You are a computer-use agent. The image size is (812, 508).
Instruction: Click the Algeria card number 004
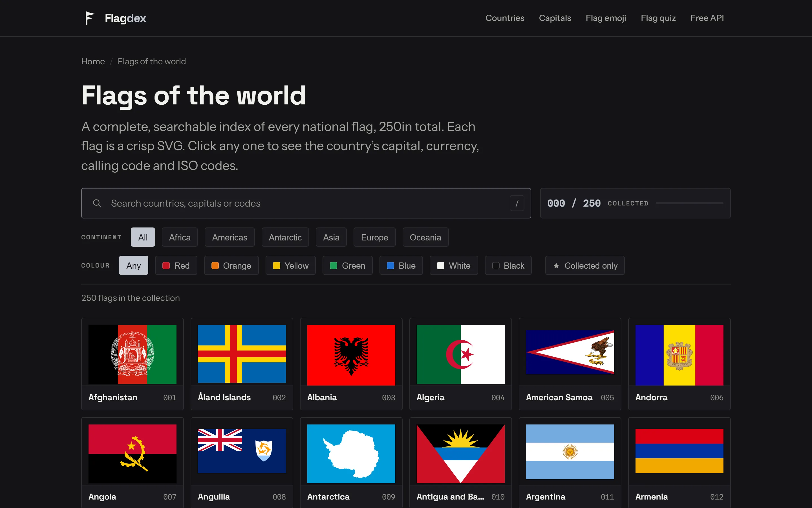(498, 398)
